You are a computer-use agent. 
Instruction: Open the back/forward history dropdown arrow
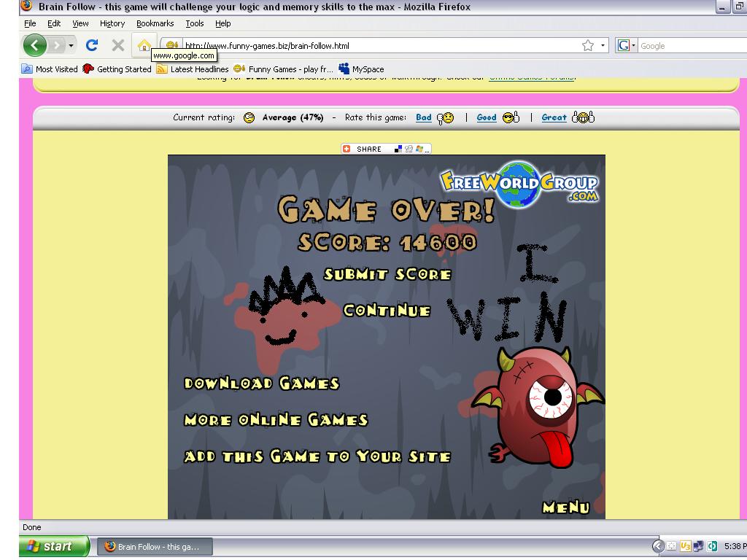(x=71, y=46)
